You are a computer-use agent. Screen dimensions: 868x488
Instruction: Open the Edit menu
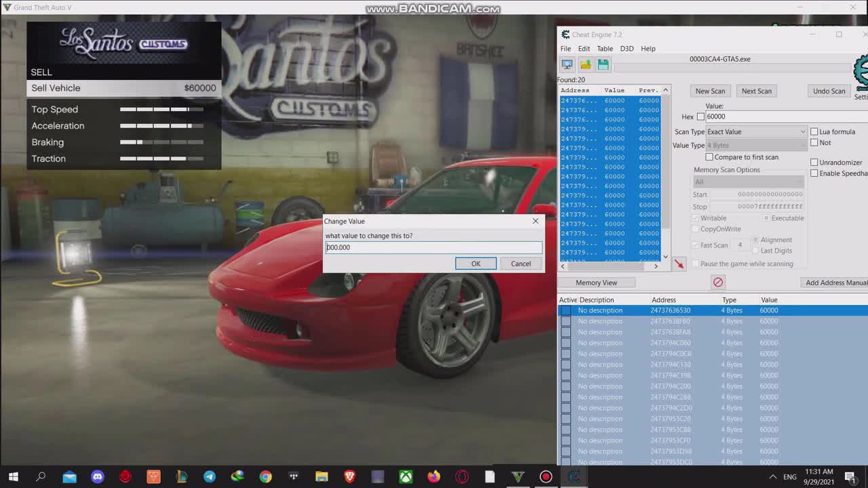click(x=584, y=49)
